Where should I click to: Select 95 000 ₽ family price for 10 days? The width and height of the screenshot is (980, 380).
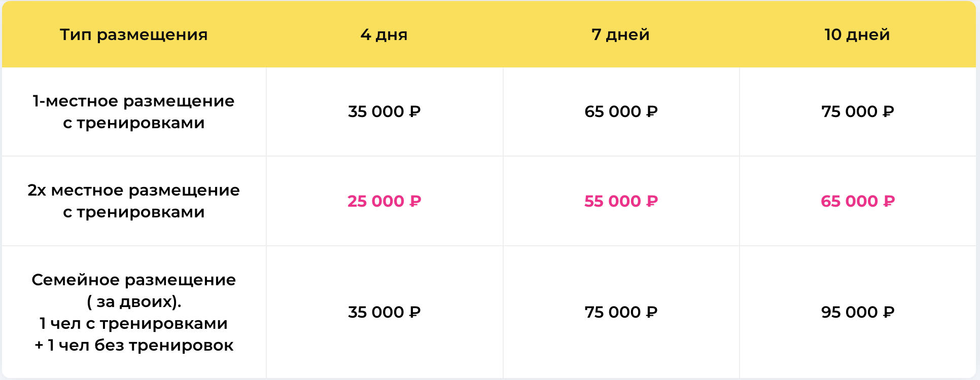pyautogui.click(x=858, y=312)
